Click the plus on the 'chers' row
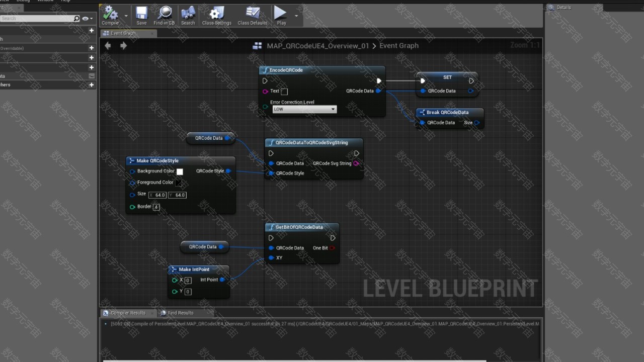 click(91, 85)
